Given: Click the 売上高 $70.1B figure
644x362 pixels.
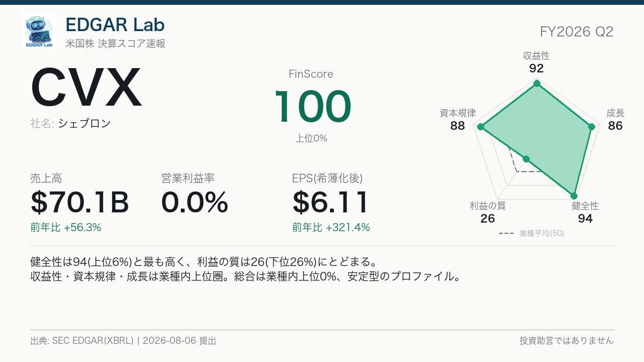Looking at the screenshot, I should [x=80, y=203].
